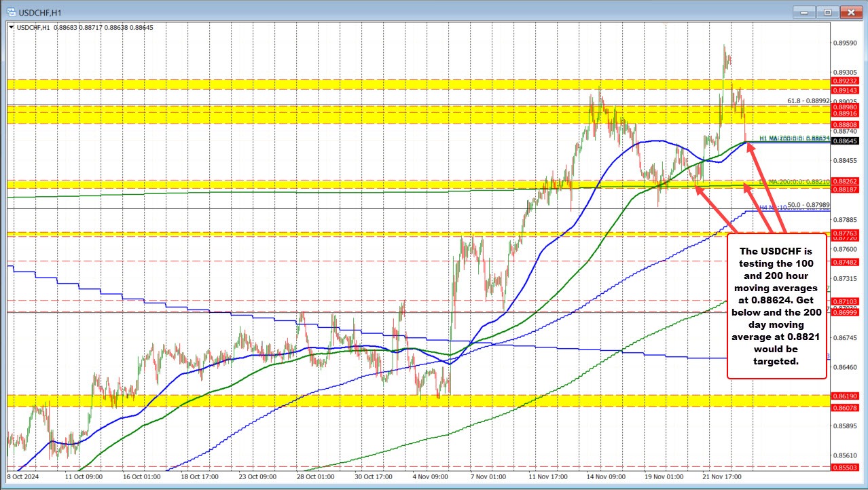The image size is (868, 490).
Task: Click the red annotation text box about USDCHF
Action: tap(776, 306)
